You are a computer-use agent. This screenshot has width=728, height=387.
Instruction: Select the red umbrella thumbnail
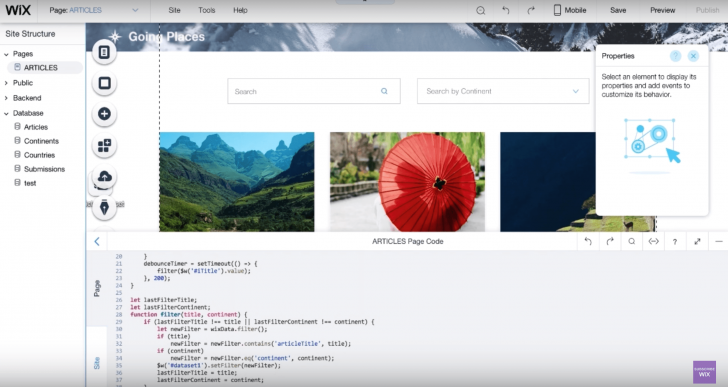[407, 181]
